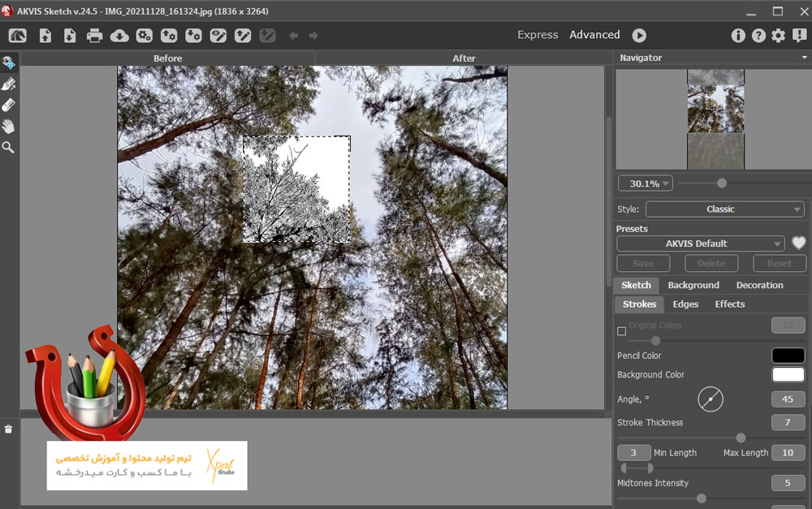812x509 pixels.
Task: Click the navigator zoom slider handle
Action: (x=721, y=183)
